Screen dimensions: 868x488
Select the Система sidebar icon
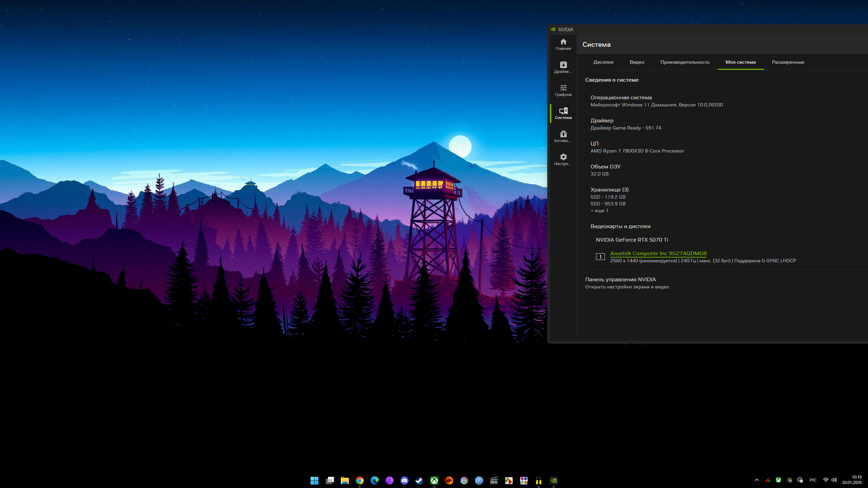tap(563, 114)
